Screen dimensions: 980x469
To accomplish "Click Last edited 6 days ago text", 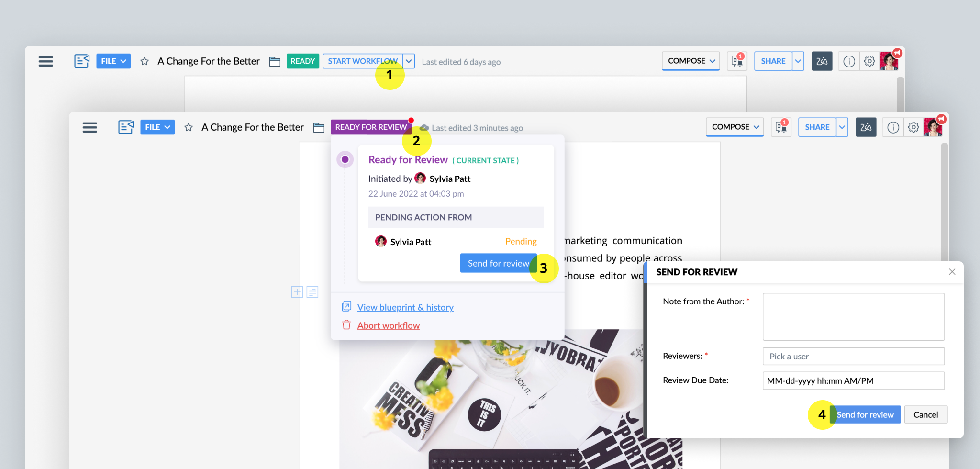I will [x=461, y=62].
